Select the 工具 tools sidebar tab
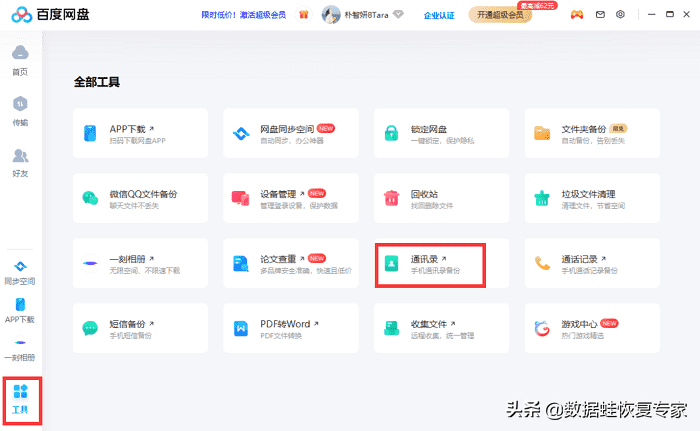Viewport: 700px width, 431px height. click(21, 399)
